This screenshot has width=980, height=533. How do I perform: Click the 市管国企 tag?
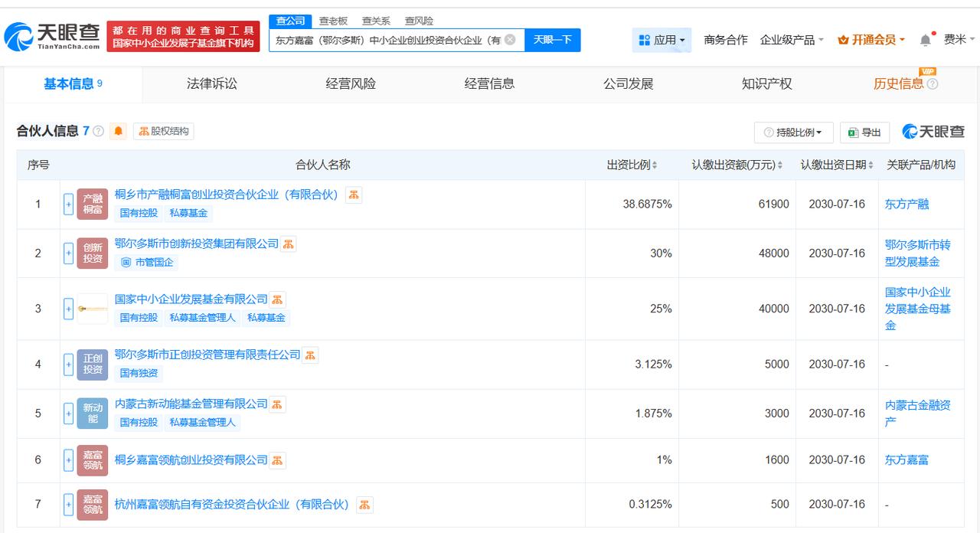pyautogui.click(x=147, y=263)
